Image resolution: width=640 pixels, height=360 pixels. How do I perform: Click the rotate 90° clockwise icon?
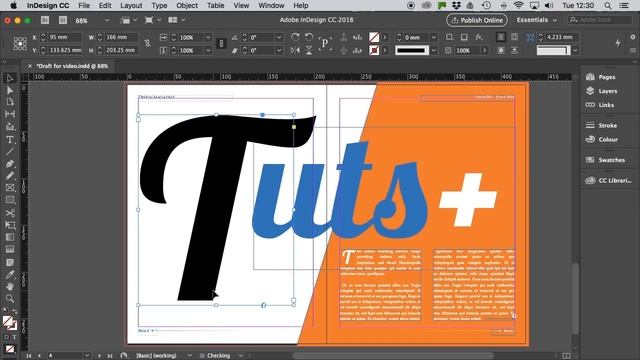coord(295,37)
